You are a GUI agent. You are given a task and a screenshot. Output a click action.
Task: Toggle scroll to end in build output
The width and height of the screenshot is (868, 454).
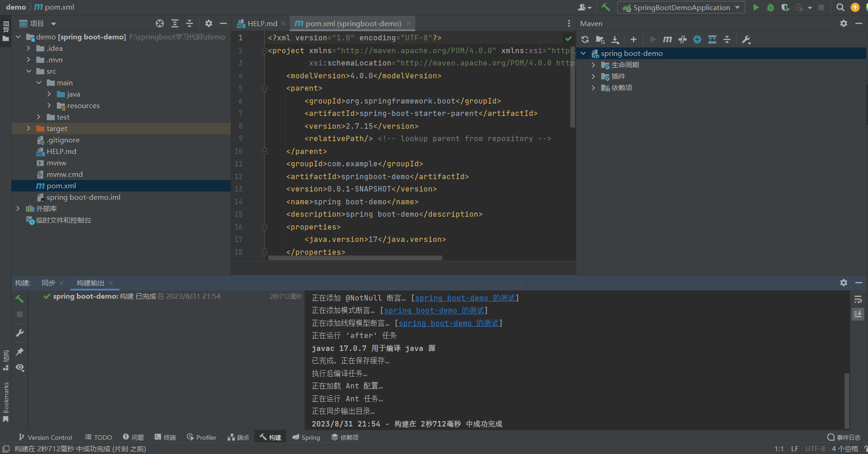858,314
